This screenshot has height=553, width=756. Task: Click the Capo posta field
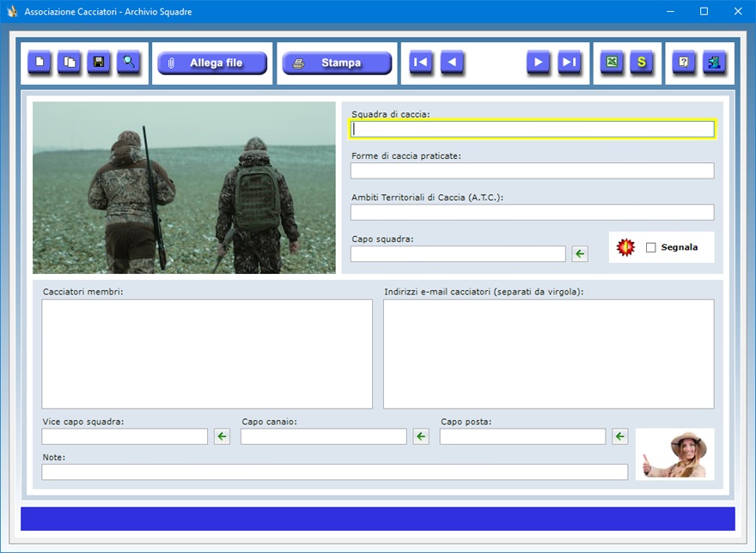(522, 436)
